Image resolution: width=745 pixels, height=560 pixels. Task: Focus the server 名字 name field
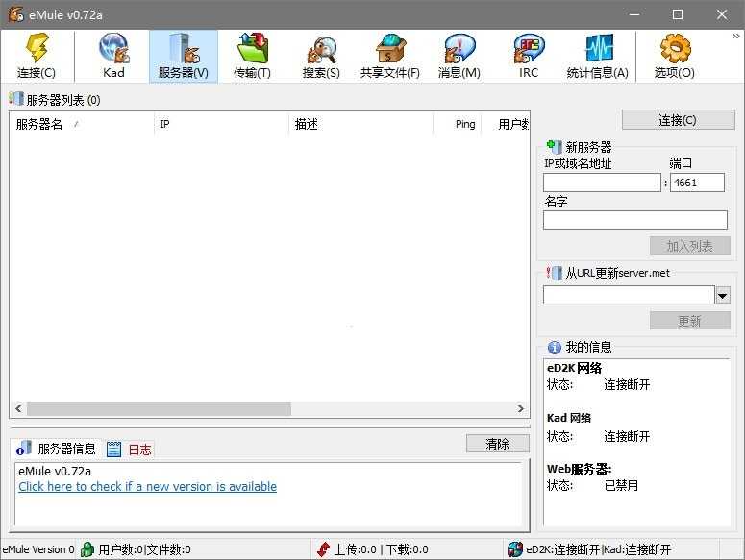[x=634, y=220]
